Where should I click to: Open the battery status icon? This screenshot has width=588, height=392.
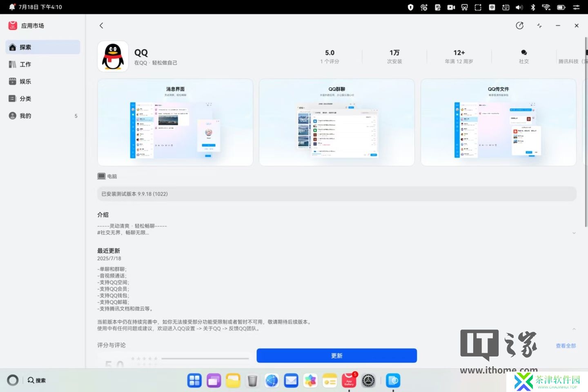tap(561, 7)
